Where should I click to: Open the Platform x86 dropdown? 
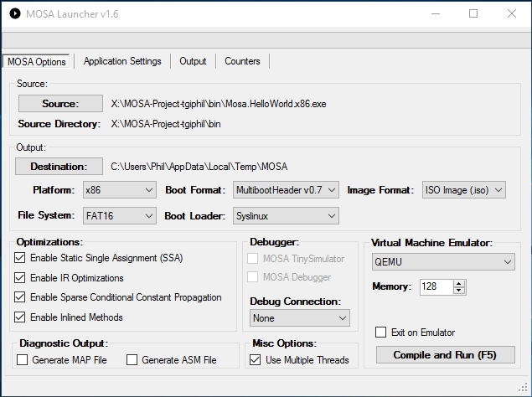click(x=120, y=190)
